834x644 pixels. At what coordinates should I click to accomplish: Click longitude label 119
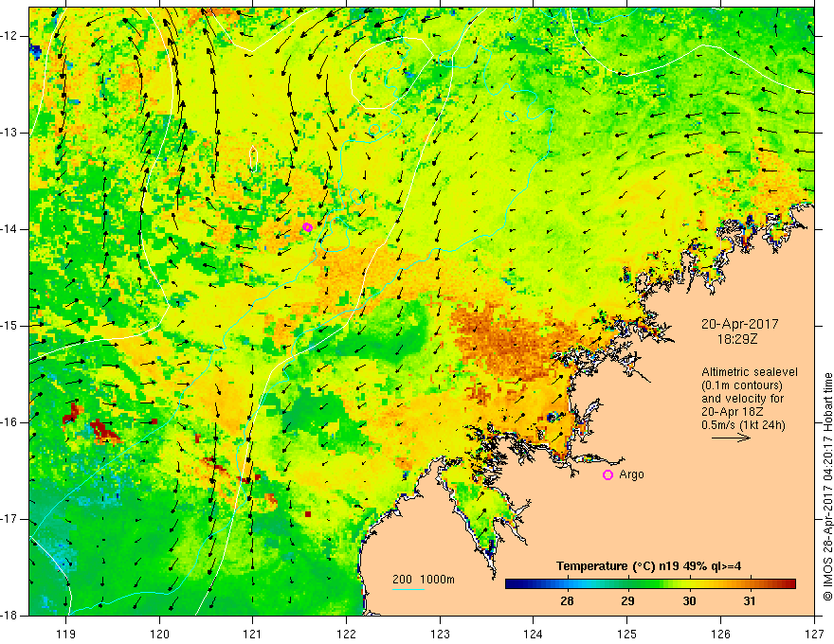66,634
